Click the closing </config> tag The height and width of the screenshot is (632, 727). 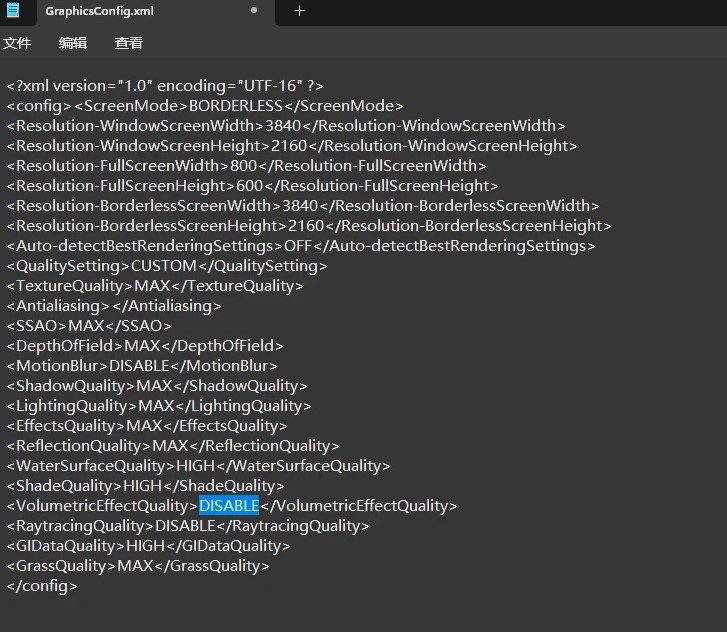point(41,586)
